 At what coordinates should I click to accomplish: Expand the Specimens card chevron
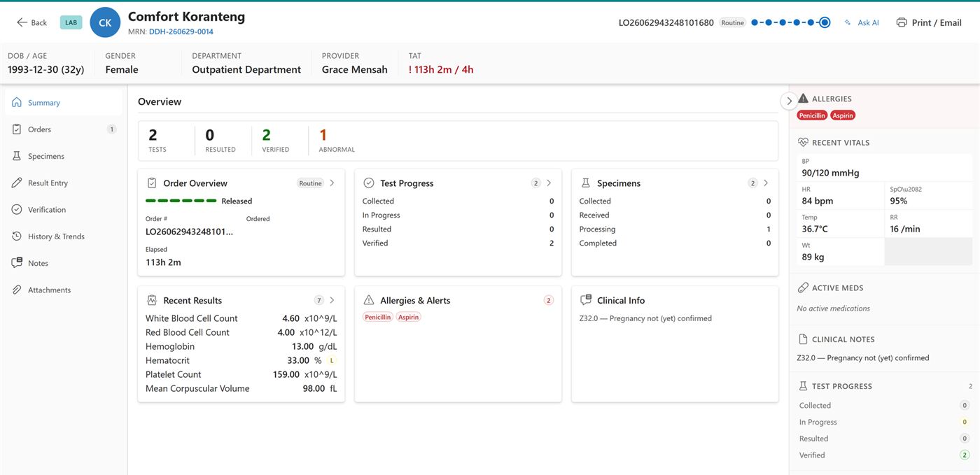click(x=766, y=183)
